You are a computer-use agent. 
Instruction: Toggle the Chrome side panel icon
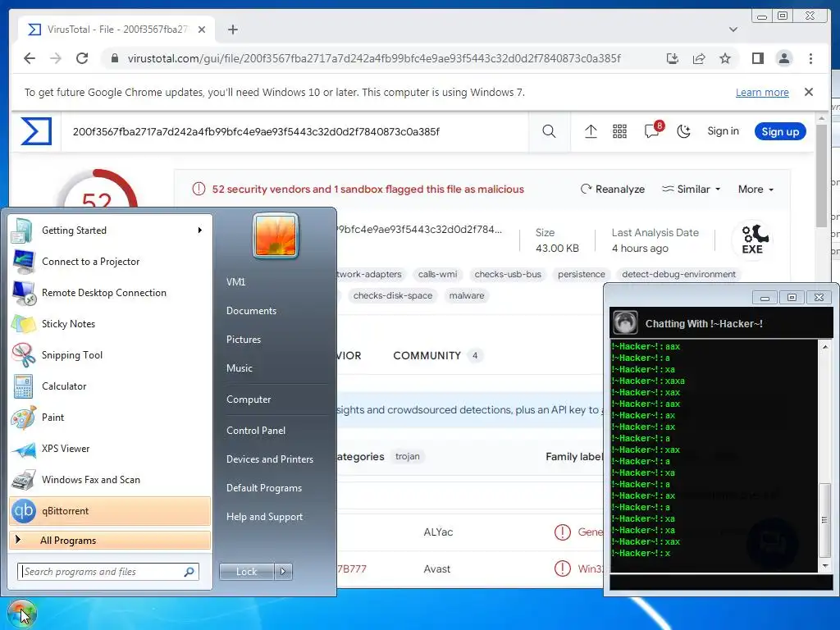pyautogui.click(x=757, y=58)
